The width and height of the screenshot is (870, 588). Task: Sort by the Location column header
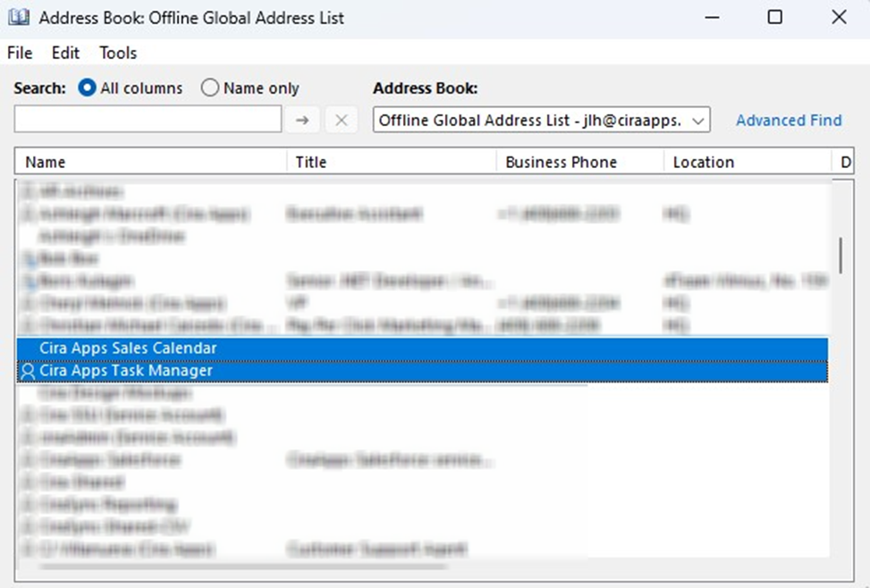click(x=748, y=162)
